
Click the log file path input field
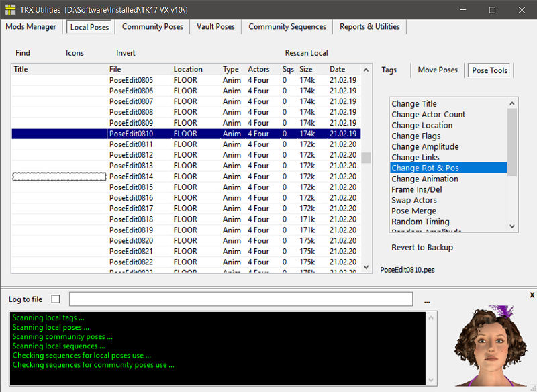tap(241, 299)
